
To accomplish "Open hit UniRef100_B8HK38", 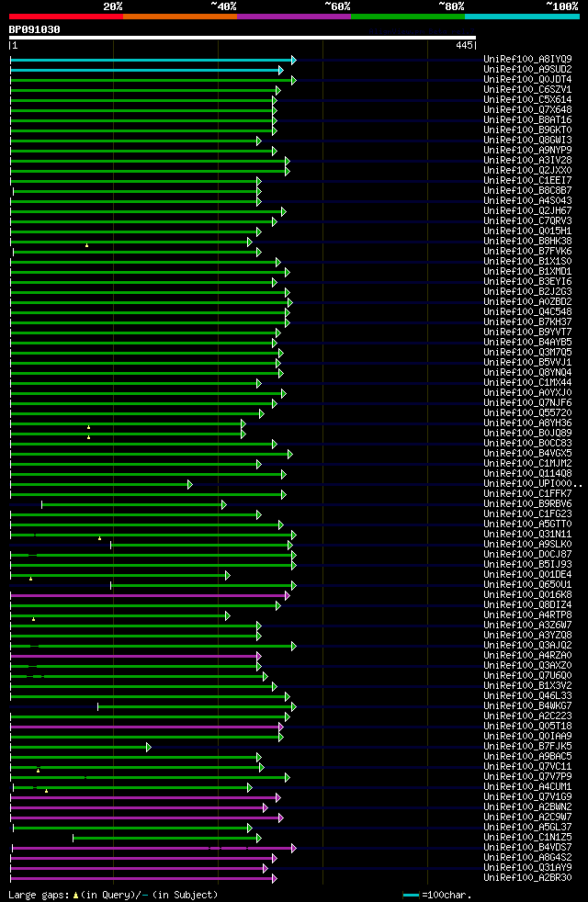I will [527, 242].
